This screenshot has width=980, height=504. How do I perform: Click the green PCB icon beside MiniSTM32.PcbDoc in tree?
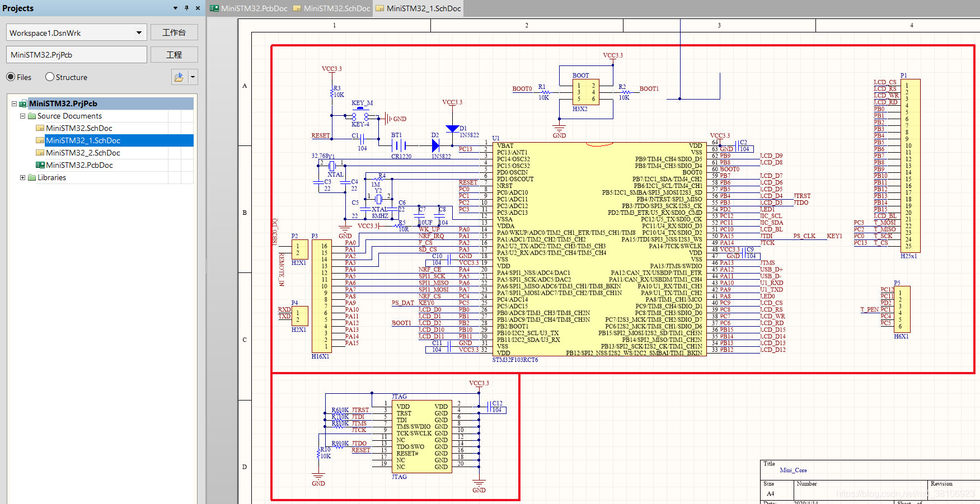(40, 164)
